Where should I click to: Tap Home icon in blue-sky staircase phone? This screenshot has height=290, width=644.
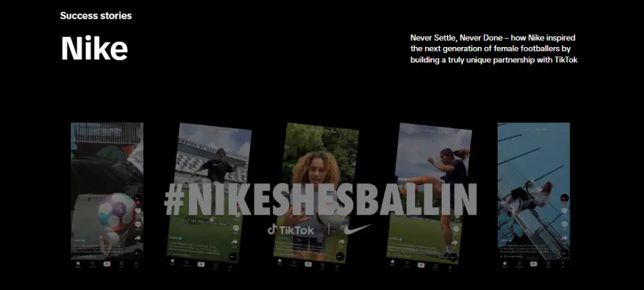(x=505, y=264)
